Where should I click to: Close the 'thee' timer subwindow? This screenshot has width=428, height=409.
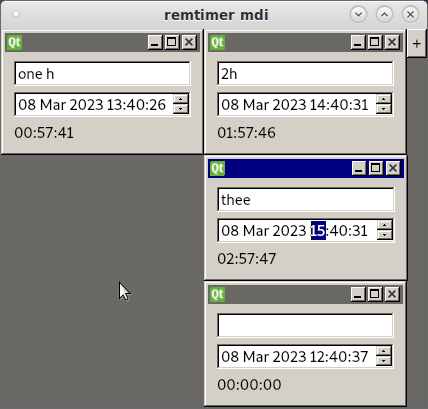(x=393, y=168)
